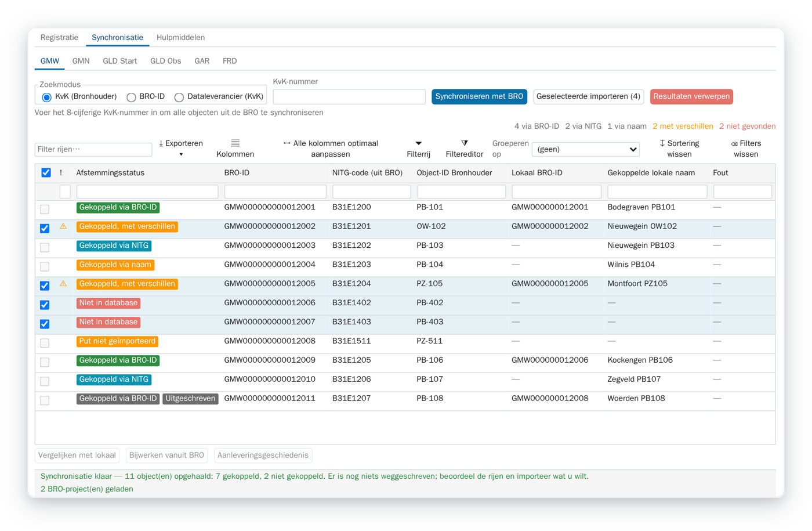Click the Fout column filter field
812x531 pixels.
(x=742, y=192)
